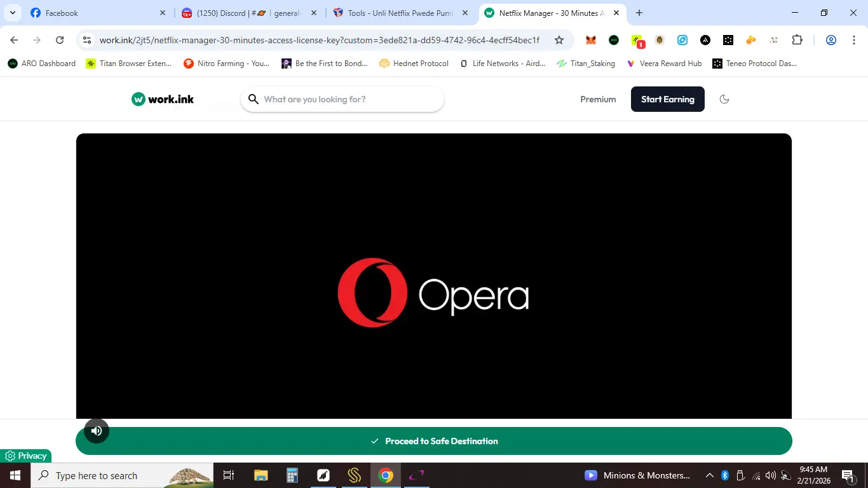The height and width of the screenshot is (488, 868).
Task: Open the Teneo Protocol Dashboard bookmark
Action: [755, 64]
